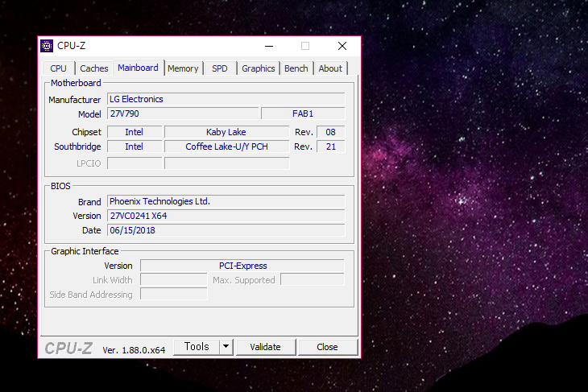The height and width of the screenshot is (392, 588).
Task: Click the PCI-Express version field
Action: click(x=242, y=266)
